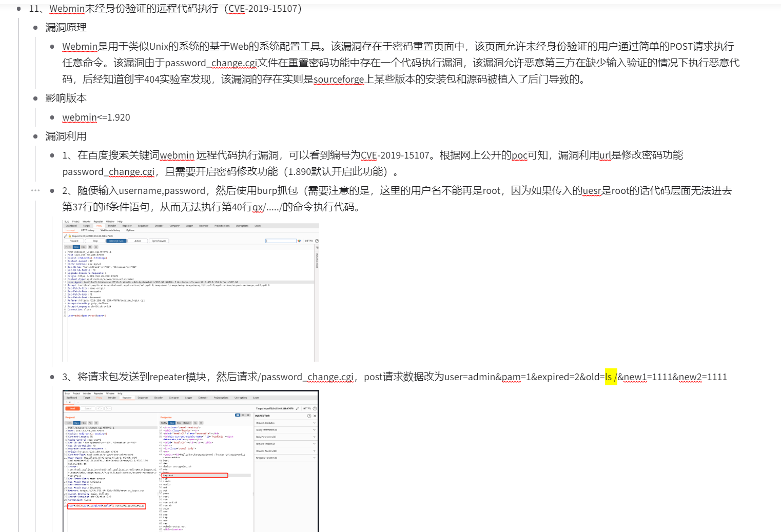The image size is (781, 532).
Task: Open the Burp repeater screenshot under item 3
Action: click(x=191, y=461)
